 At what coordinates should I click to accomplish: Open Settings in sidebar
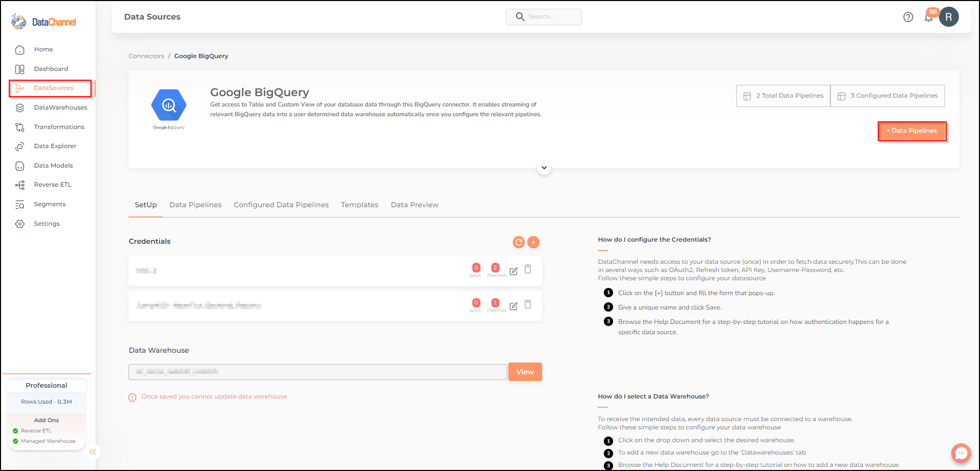coord(47,224)
